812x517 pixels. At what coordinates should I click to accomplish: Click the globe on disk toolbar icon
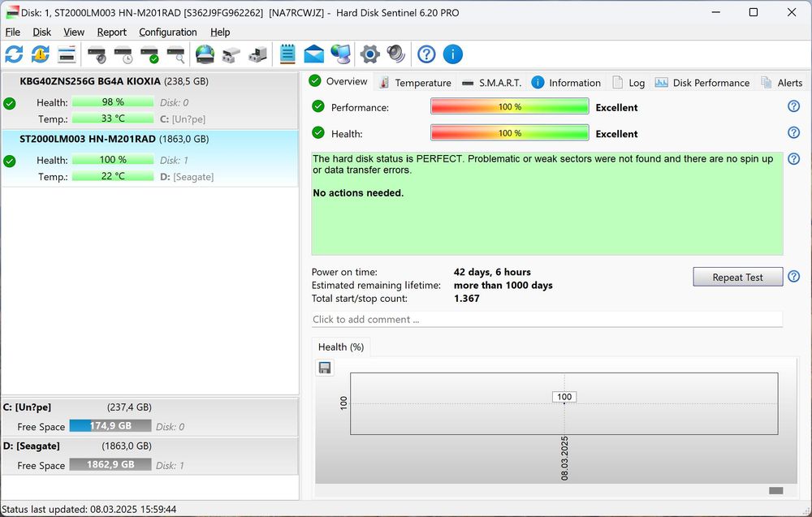pyautogui.click(x=205, y=54)
